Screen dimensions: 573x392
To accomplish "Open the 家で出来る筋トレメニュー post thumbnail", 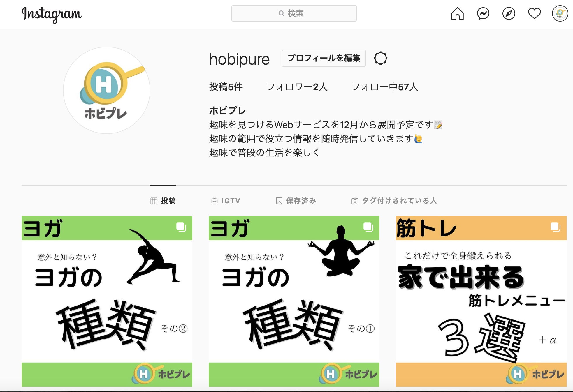I will tap(481, 301).
